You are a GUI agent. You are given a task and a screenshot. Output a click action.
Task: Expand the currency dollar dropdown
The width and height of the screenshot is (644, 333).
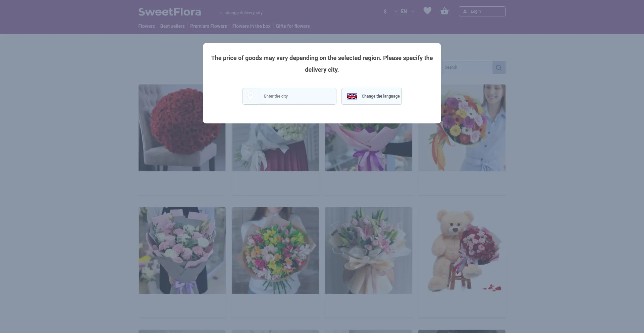[390, 11]
